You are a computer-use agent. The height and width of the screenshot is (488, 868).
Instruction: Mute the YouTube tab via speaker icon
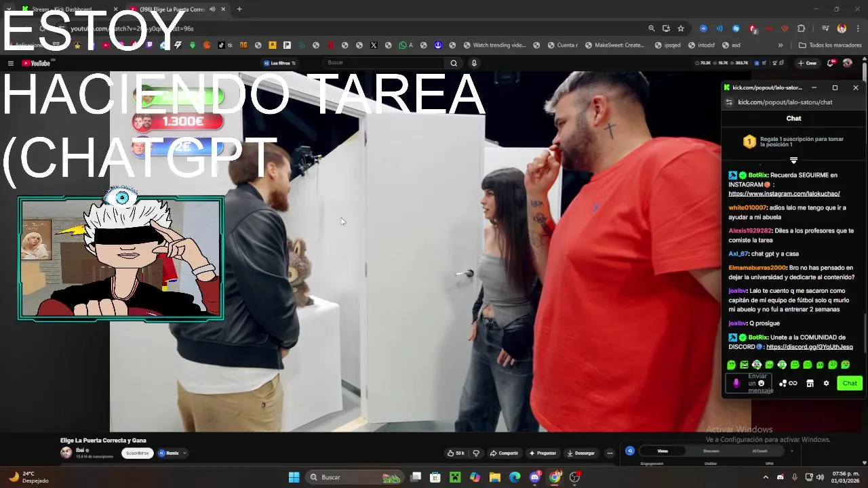click(212, 9)
